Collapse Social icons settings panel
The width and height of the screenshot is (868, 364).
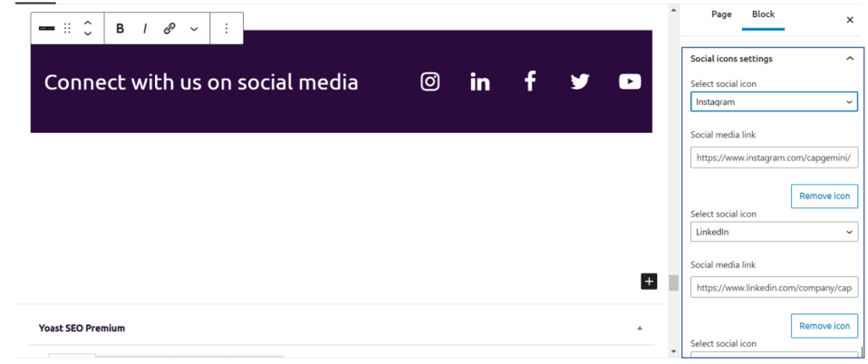click(850, 59)
